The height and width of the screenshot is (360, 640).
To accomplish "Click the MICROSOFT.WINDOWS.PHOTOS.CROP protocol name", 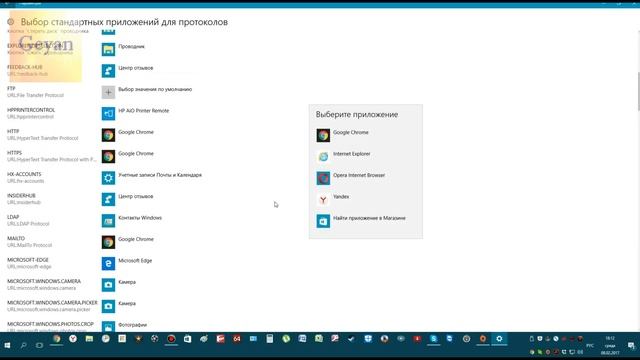I will pyautogui.click(x=50, y=324).
